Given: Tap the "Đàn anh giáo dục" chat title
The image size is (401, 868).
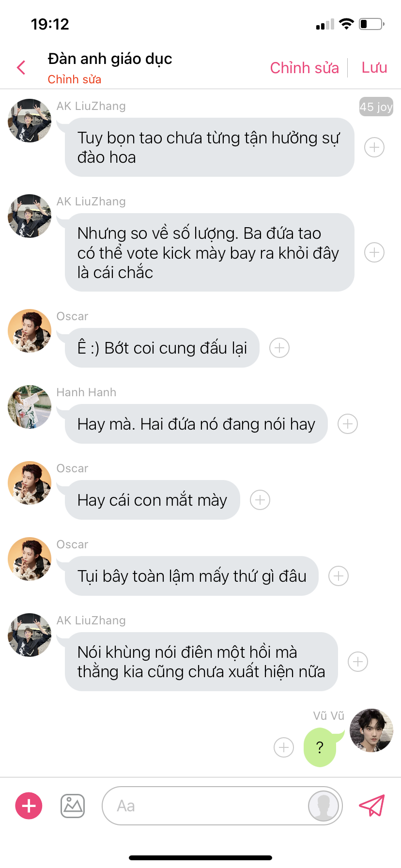Looking at the screenshot, I should pos(110,59).
